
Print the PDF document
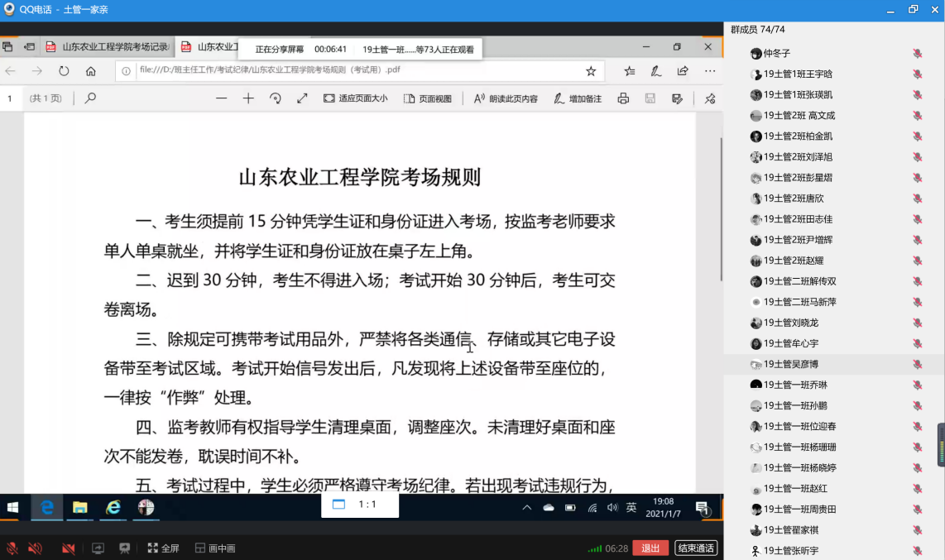tap(623, 98)
